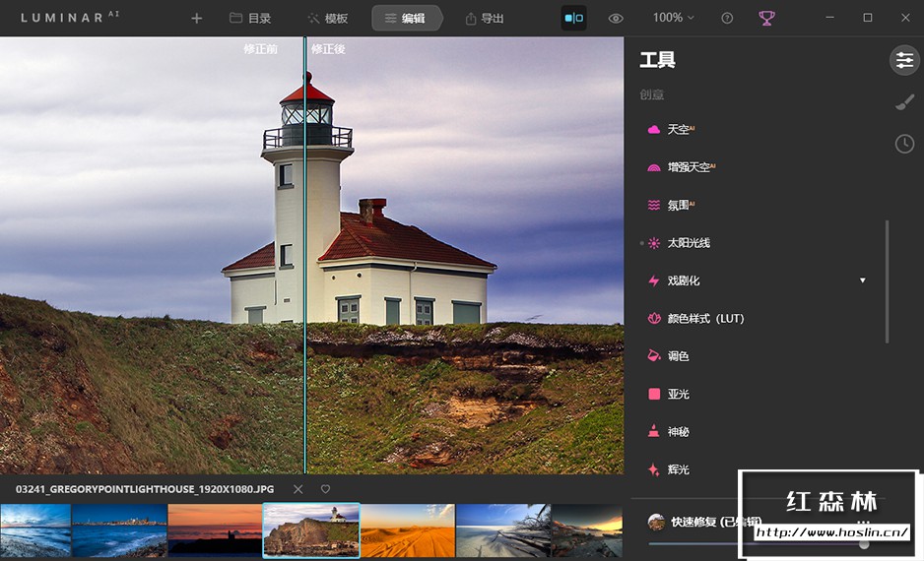The width and height of the screenshot is (924, 561).
Task: Click the 辉光 sparkle icon
Action: 653,469
